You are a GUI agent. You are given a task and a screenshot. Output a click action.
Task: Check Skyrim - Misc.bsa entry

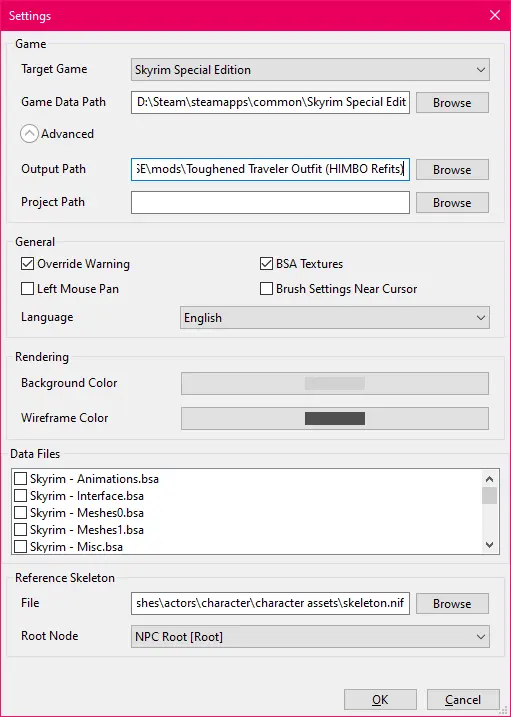tap(20, 546)
